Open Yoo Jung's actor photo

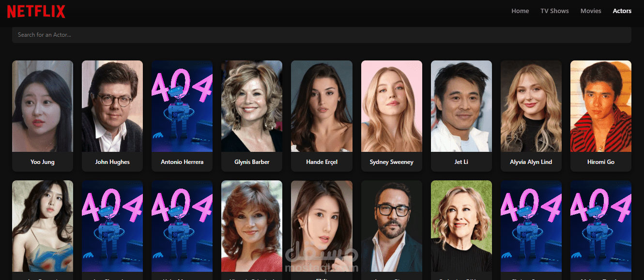[x=43, y=106]
